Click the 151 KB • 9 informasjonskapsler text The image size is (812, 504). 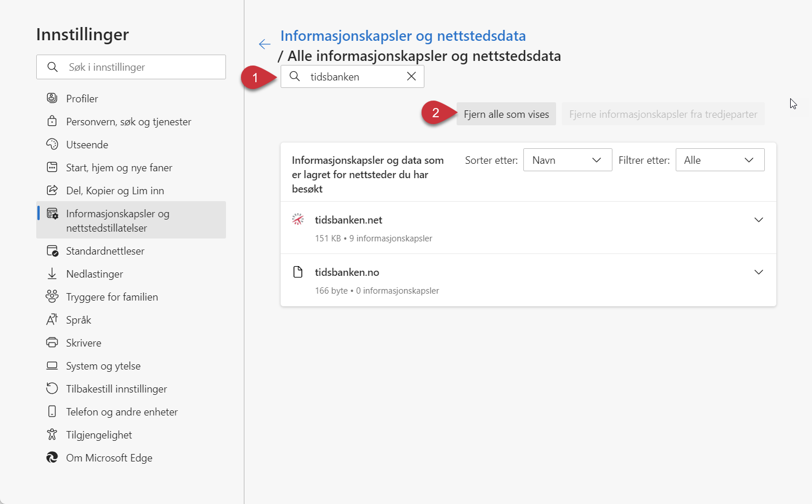373,238
